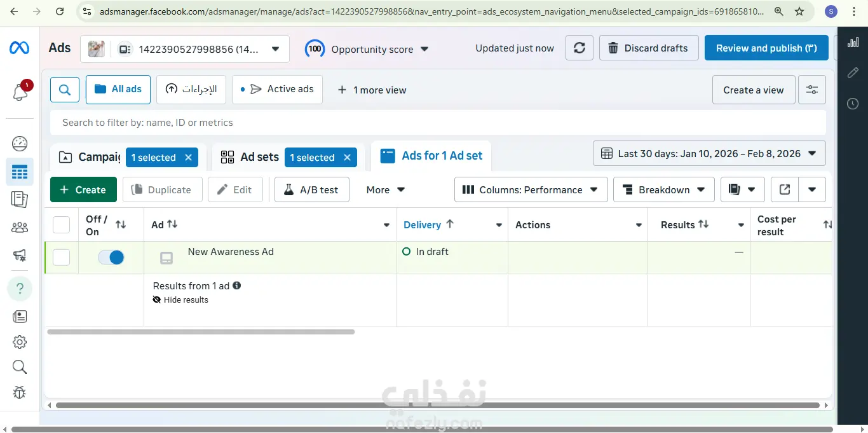Screen dimensions: 868x433
Task: Open the notifications bell icon
Action: (x=20, y=92)
